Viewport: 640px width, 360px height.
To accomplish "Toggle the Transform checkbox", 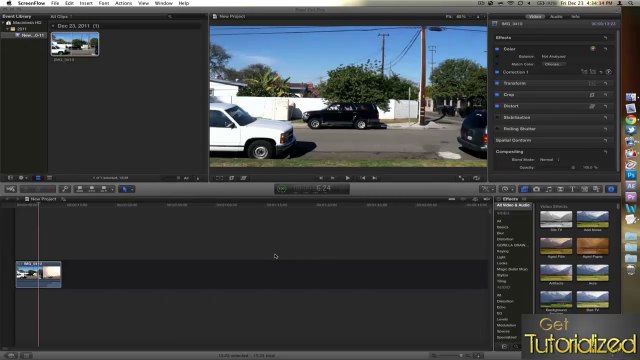I will pos(497,83).
